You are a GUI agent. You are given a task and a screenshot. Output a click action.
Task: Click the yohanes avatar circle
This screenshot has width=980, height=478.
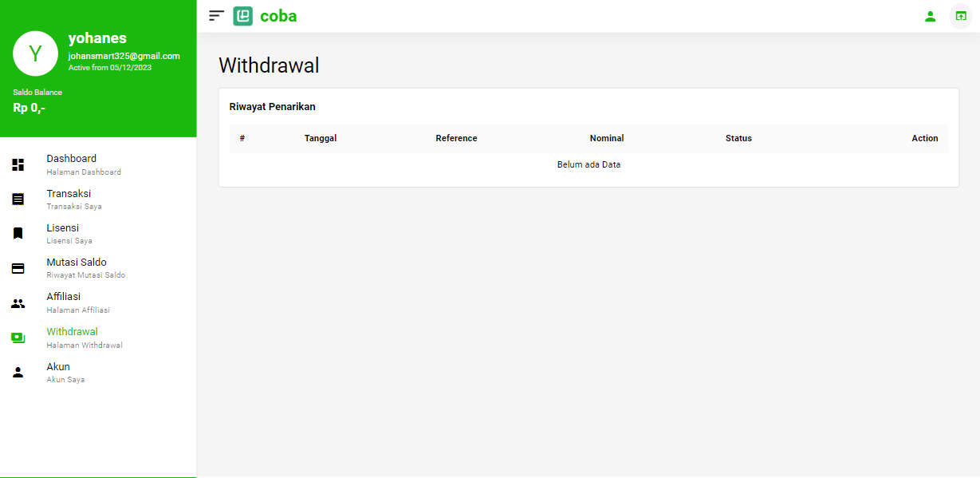tap(35, 53)
